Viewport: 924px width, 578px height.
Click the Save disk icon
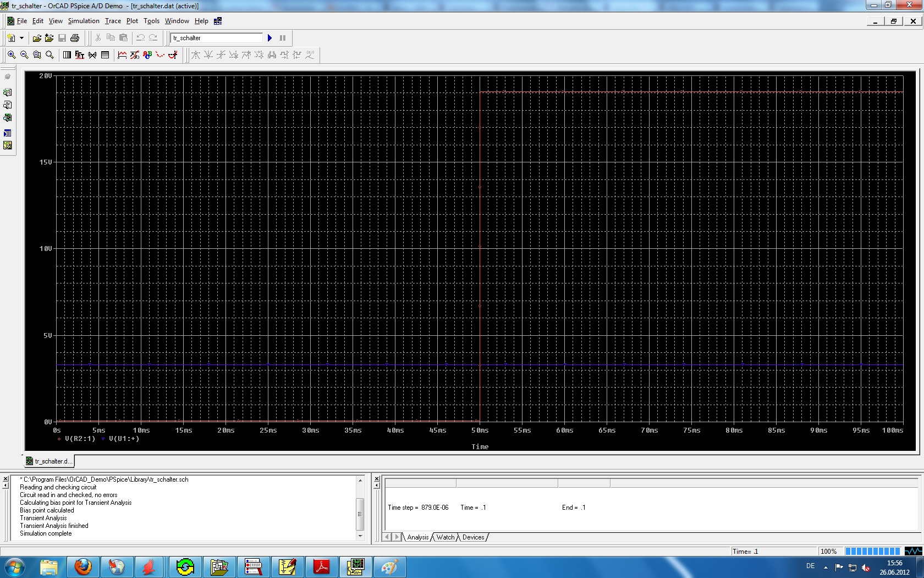62,38
